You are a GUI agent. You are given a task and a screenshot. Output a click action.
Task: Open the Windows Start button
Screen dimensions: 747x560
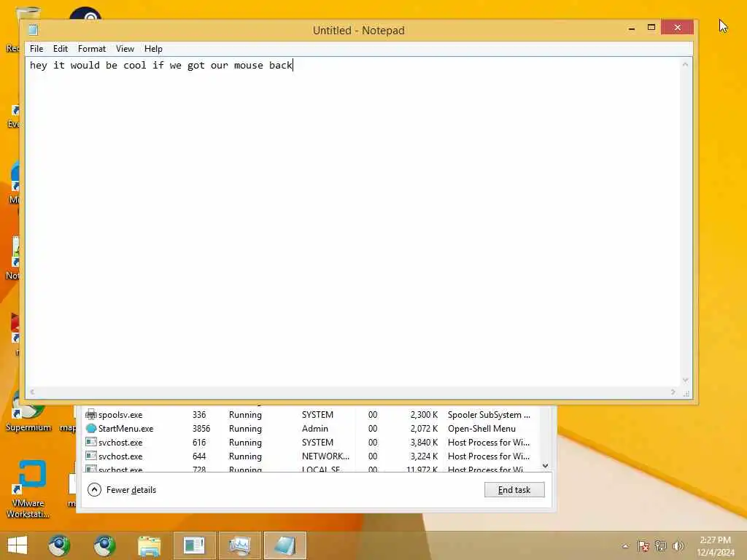(x=18, y=545)
